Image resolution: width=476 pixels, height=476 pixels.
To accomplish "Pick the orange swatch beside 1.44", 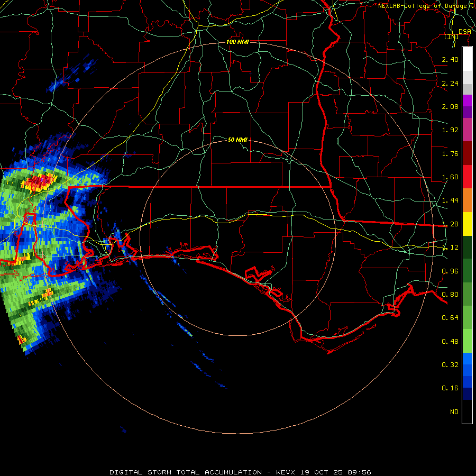I will (467, 200).
